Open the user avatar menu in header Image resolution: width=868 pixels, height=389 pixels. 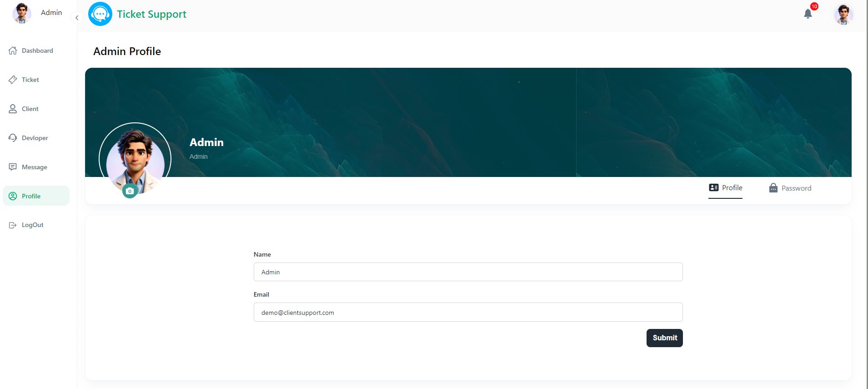(843, 14)
